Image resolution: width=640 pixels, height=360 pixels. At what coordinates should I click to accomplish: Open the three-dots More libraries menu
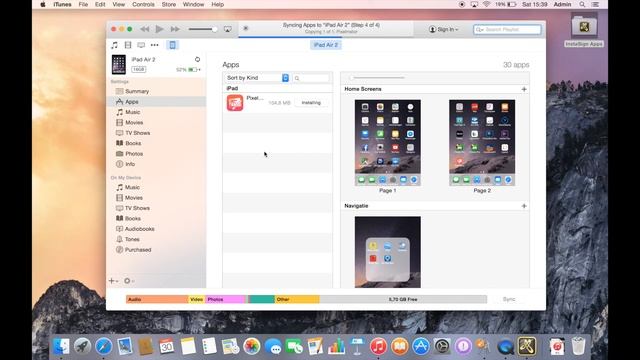pyautogui.click(x=154, y=45)
